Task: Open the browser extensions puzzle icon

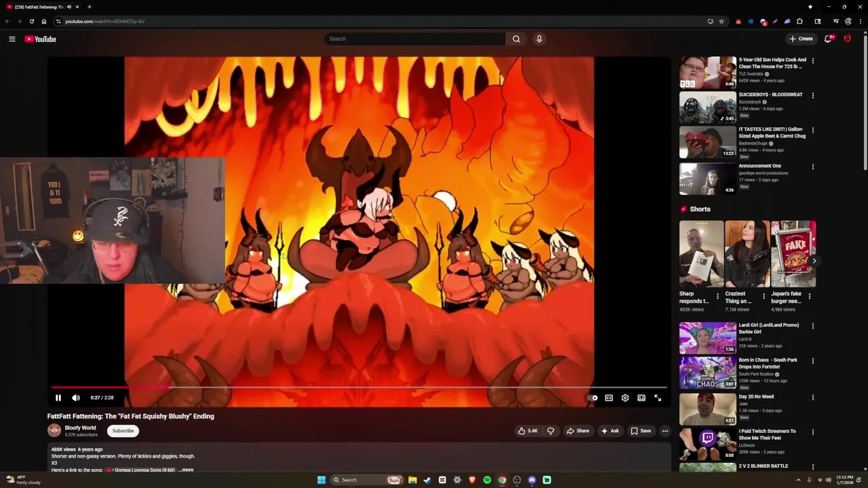Action: click(x=800, y=21)
